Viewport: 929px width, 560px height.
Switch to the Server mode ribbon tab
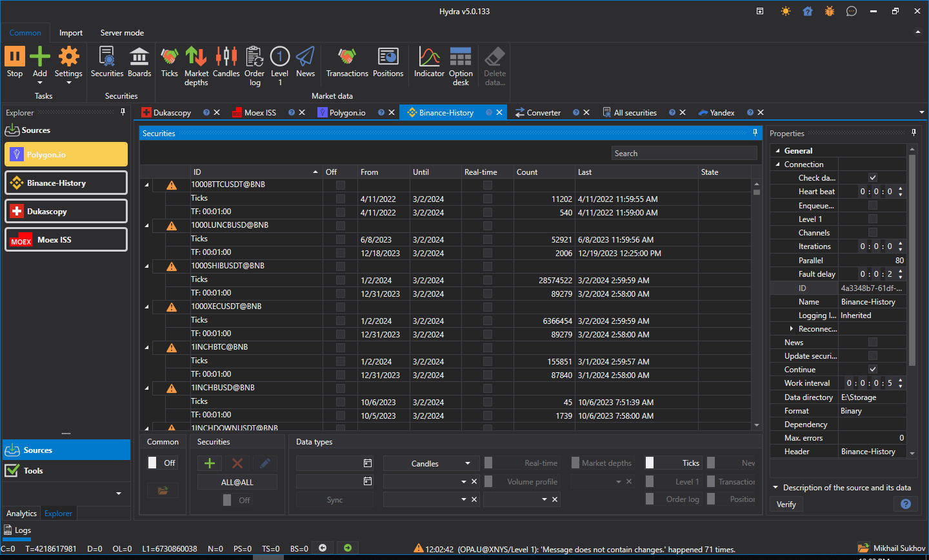click(x=122, y=33)
